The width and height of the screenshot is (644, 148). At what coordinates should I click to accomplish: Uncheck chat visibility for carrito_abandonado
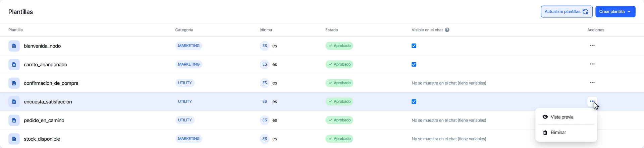(x=414, y=64)
